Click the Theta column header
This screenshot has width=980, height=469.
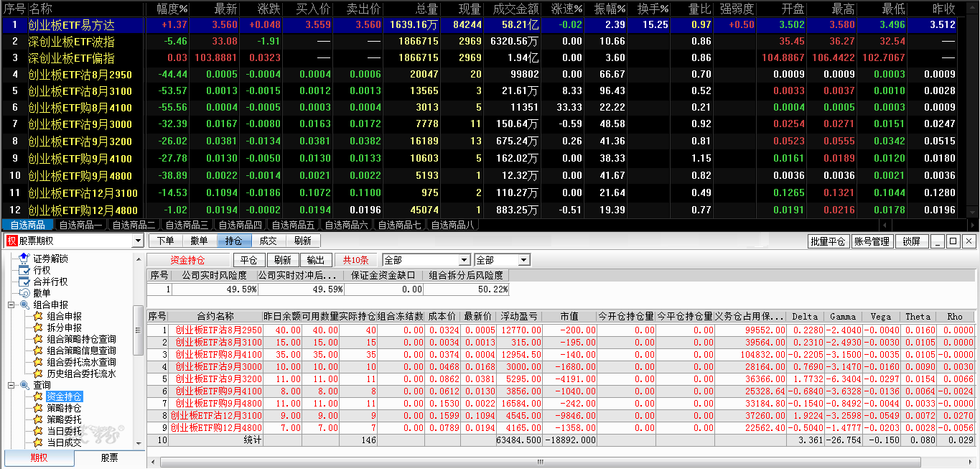[918, 316]
